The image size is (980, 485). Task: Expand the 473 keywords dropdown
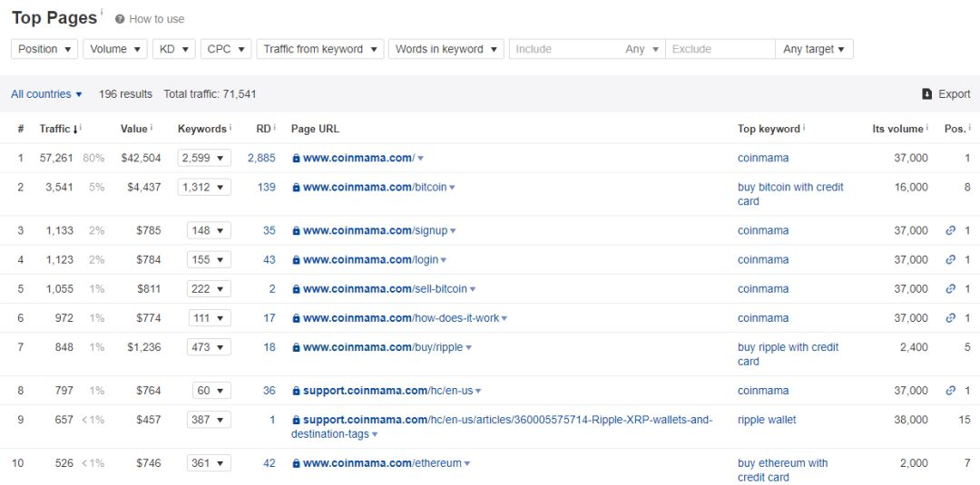[x=209, y=347]
